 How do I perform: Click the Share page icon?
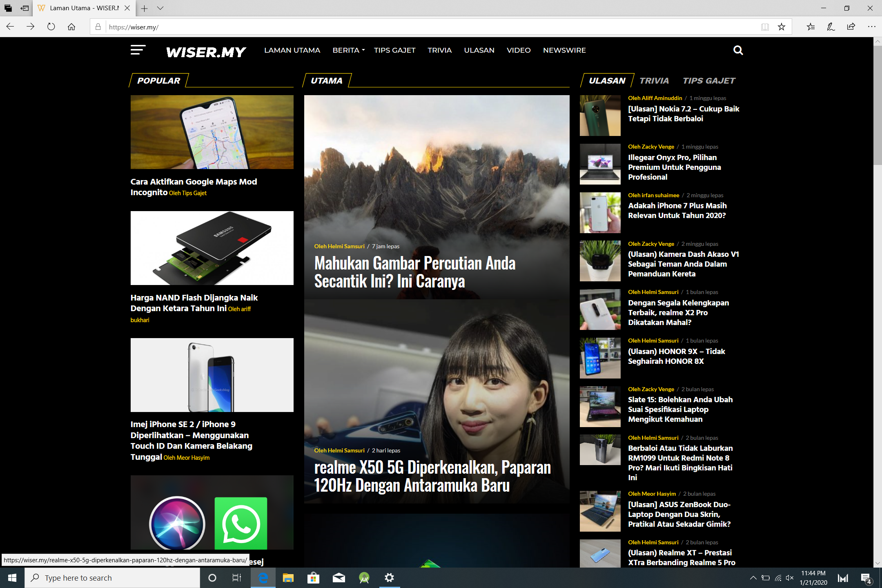point(851,27)
